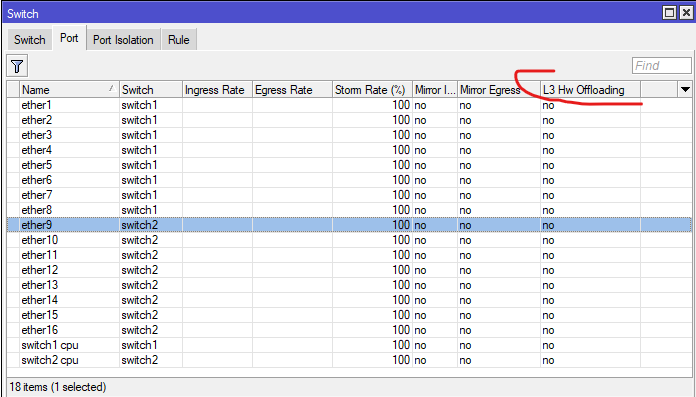Sort by Storm Rate (%) column header
The width and height of the screenshot is (696, 397).
point(372,90)
